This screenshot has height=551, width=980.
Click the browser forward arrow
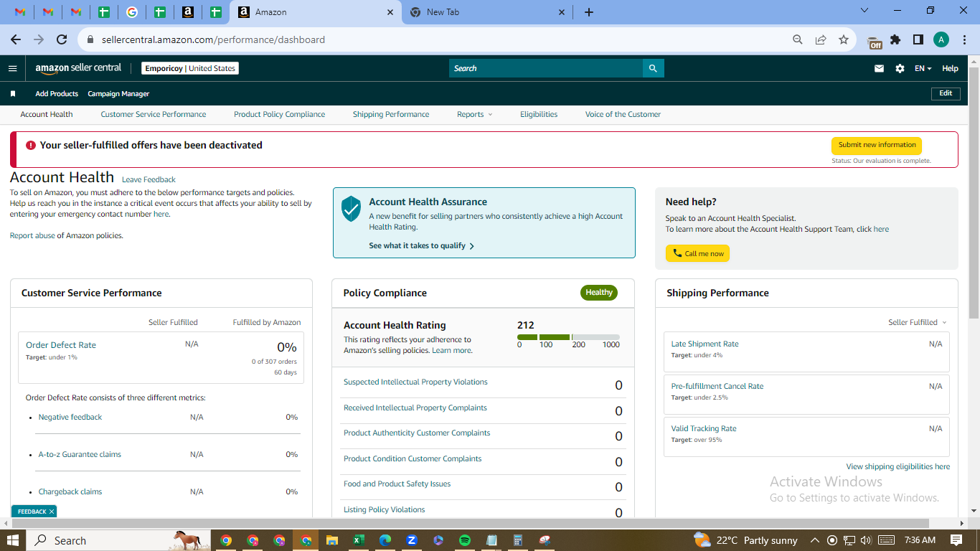39,39
